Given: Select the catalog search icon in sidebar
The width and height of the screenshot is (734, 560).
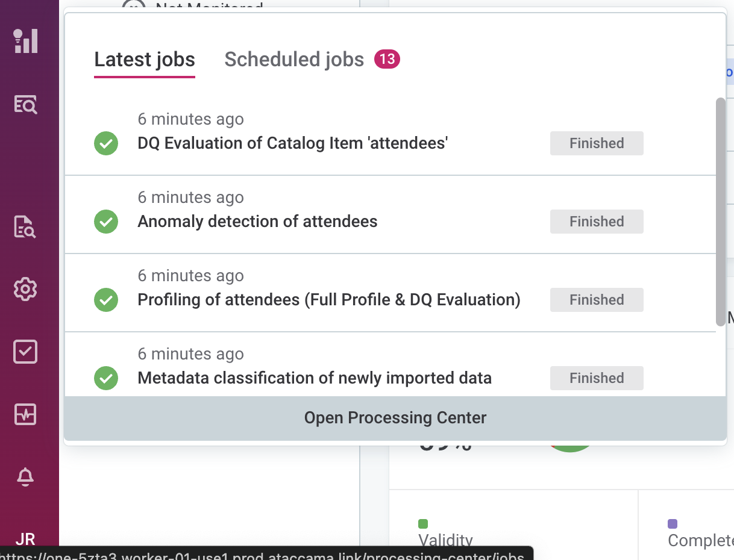Looking at the screenshot, I should (x=25, y=104).
